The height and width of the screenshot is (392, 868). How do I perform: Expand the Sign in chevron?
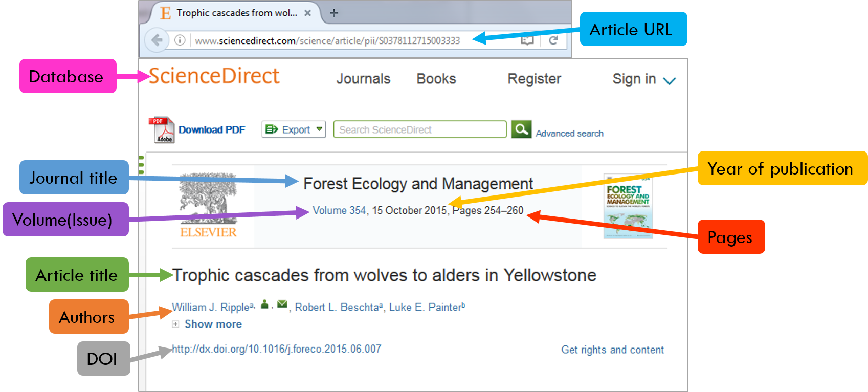[670, 81]
